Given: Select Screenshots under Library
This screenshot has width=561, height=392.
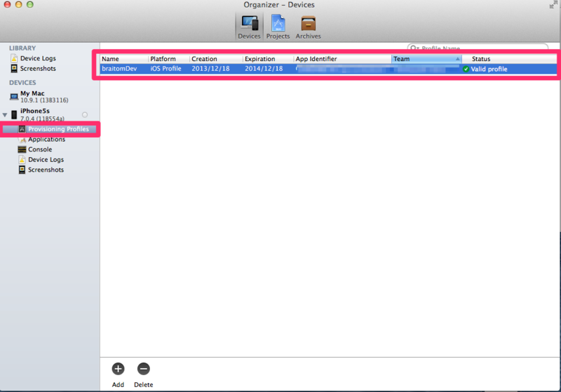Looking at the screenshot, I should pyautogui.click(x=38, y=68).
